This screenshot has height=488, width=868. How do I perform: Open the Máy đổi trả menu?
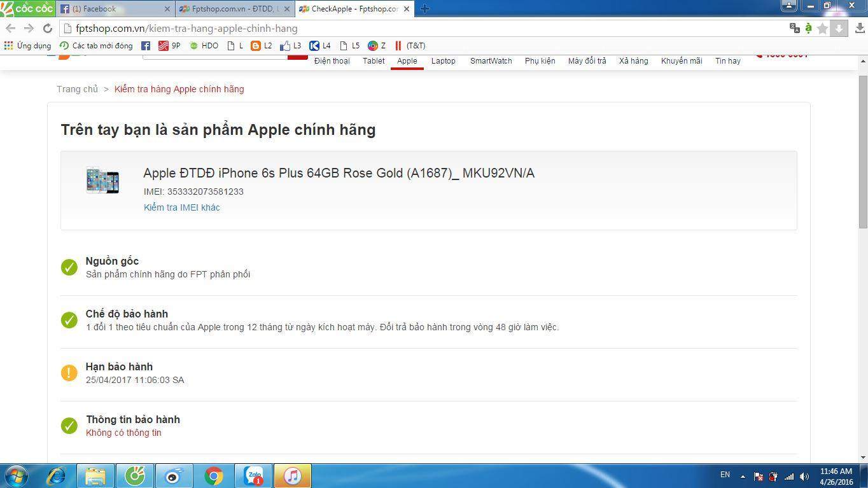(x=587, y=61)
